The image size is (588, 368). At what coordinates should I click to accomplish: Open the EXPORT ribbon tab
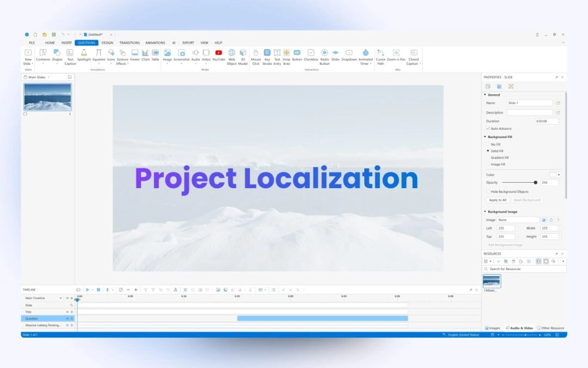(x=188, y=43)
